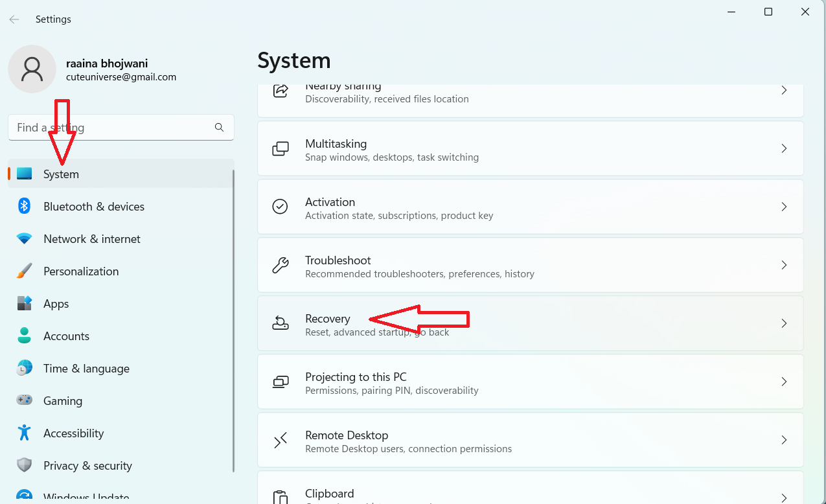The width and height of the screenshot is (826, 504).
Task: Open Accounts from the sidebar
Action: coord(66,336)
